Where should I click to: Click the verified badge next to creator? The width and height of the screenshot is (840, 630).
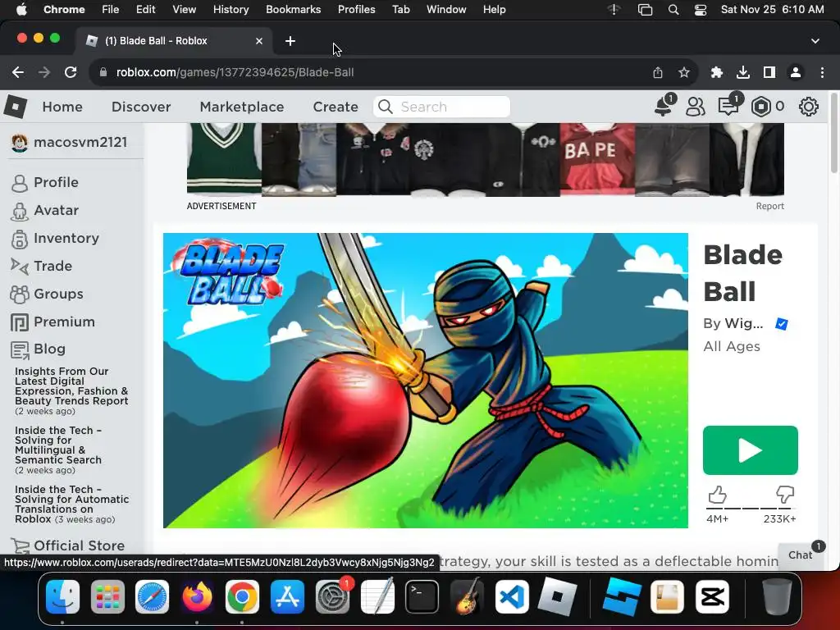point(782,324)
